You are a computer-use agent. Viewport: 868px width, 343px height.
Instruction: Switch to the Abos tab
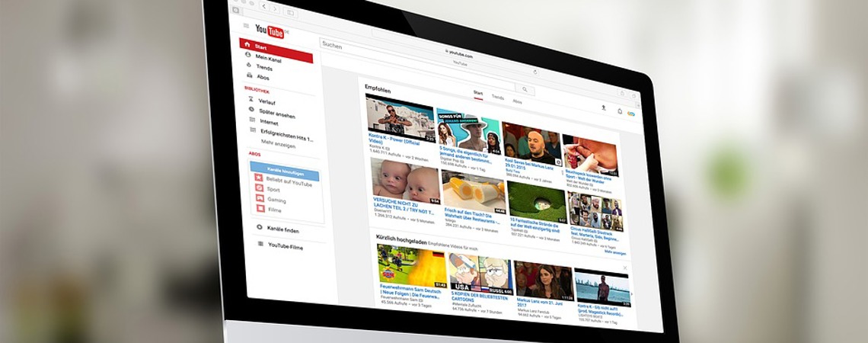pyautogui.click(x=517, y=101)
